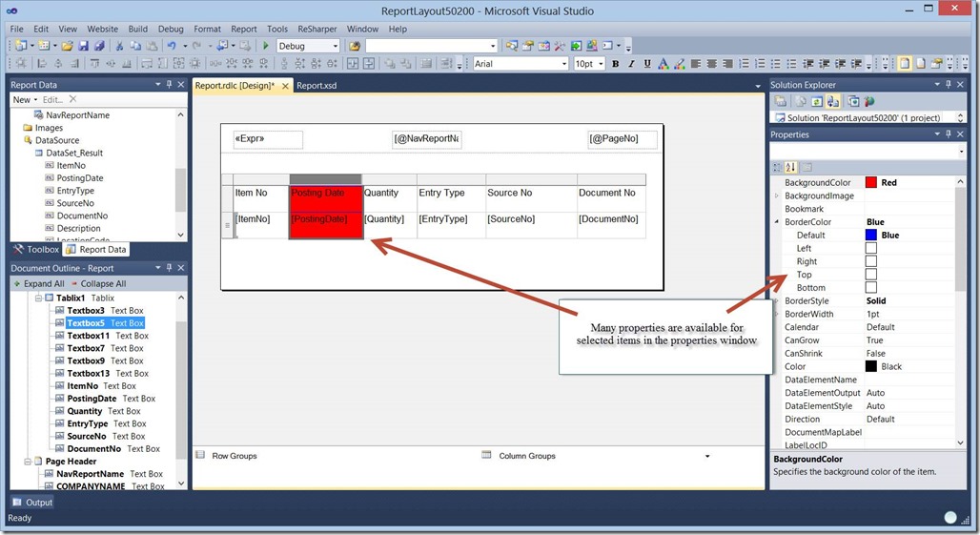Pin the Properties panel
The image size is (980, 535).
click(949, 134)
